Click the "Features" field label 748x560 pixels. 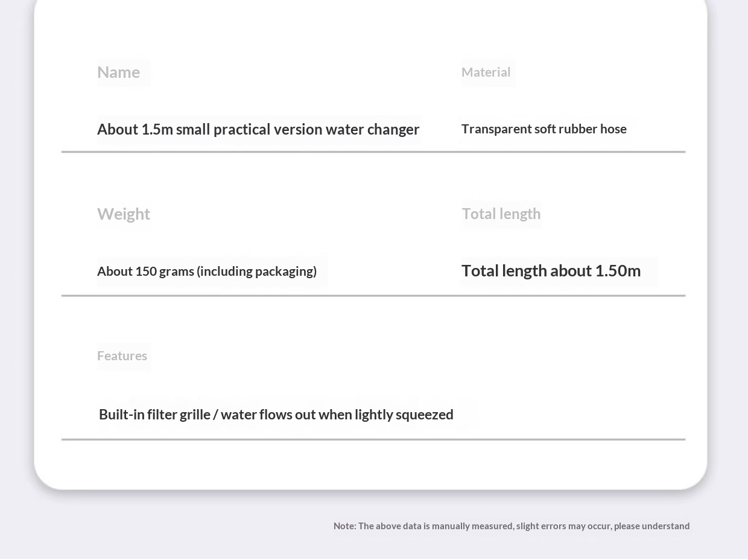(122, 356)
